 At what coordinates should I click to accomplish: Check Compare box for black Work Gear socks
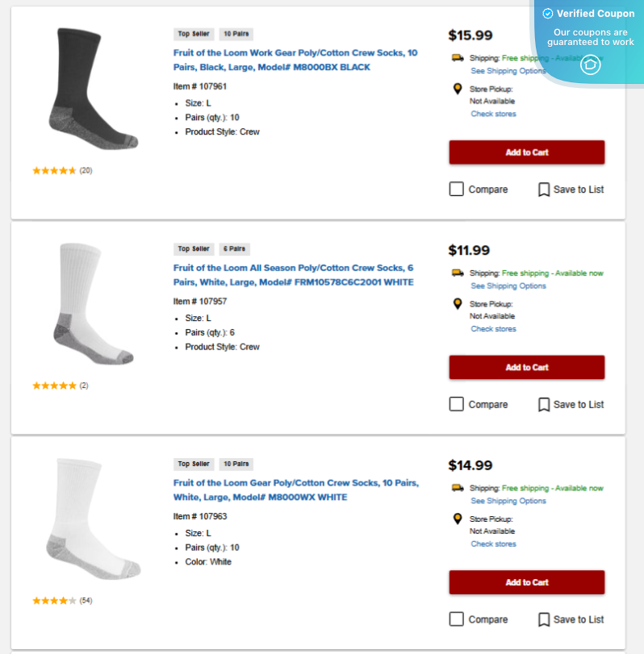coord(457,190)
